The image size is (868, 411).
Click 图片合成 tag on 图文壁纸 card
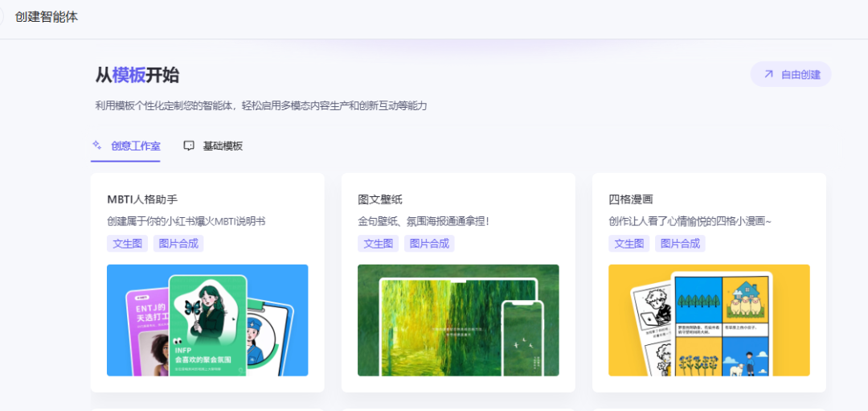point(429,243)
